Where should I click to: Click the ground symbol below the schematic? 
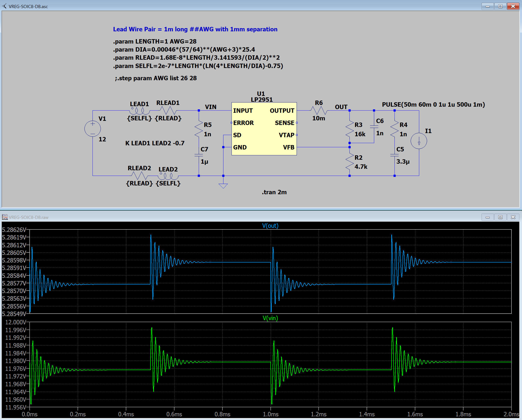click(x=223, y=186)
